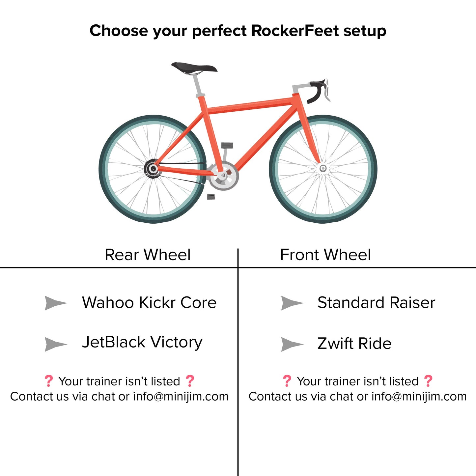Select the JetBlack Victory option
Viewport: 476px width, 476px height.
[142, 343]
